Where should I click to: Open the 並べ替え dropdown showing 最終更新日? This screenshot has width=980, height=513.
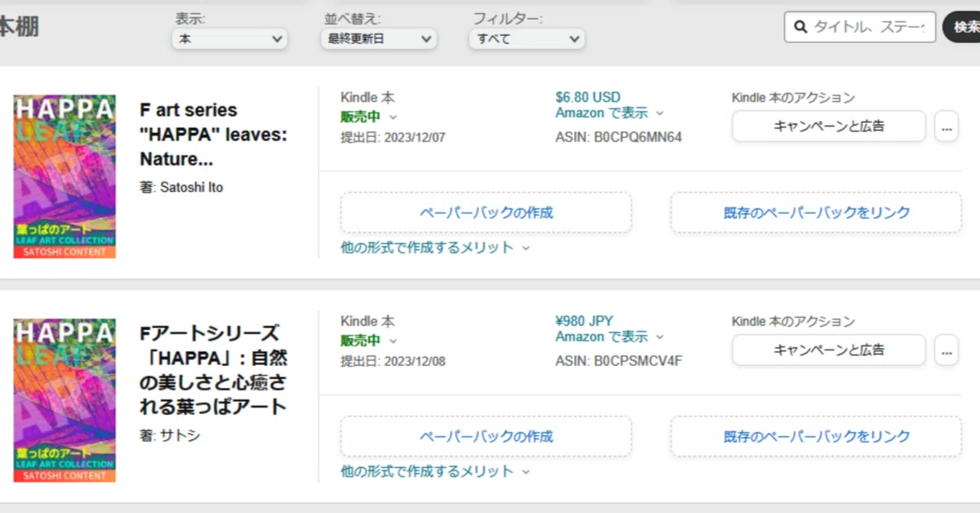point(378,38)
